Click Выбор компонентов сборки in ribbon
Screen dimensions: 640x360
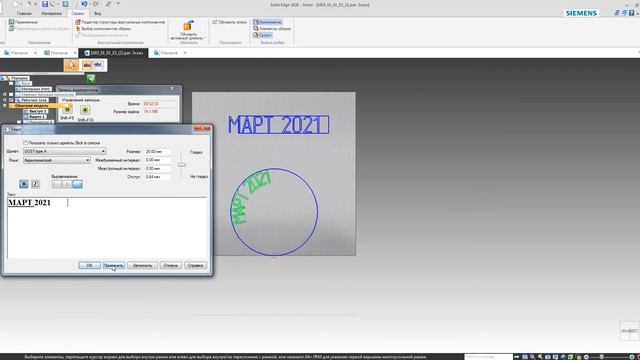[103, 29]
